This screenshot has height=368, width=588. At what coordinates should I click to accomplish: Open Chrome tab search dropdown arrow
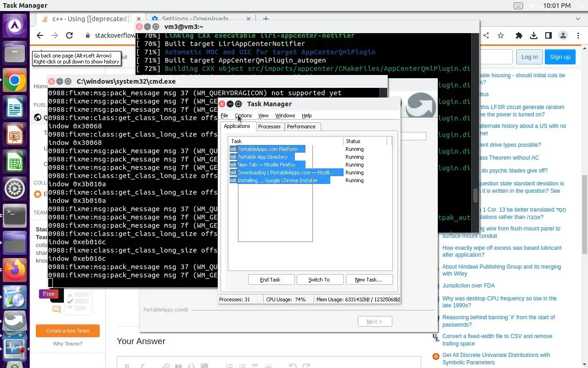[x=578, y=19]
